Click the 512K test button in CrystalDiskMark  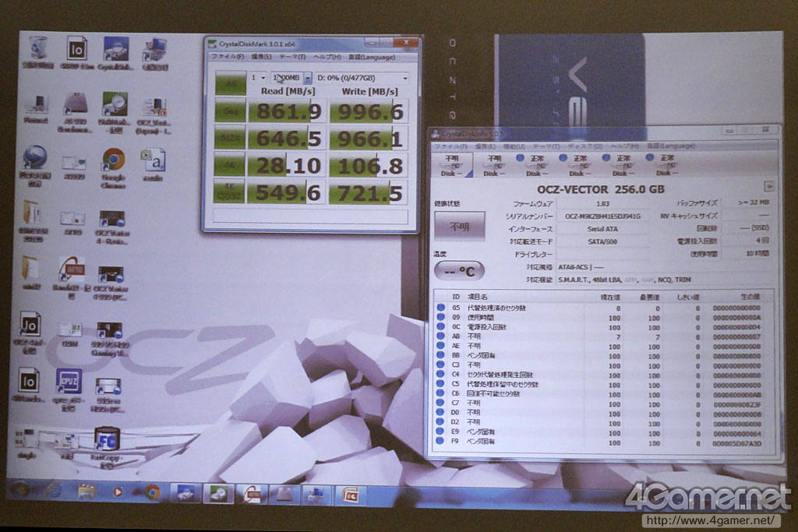pos(230,137)
